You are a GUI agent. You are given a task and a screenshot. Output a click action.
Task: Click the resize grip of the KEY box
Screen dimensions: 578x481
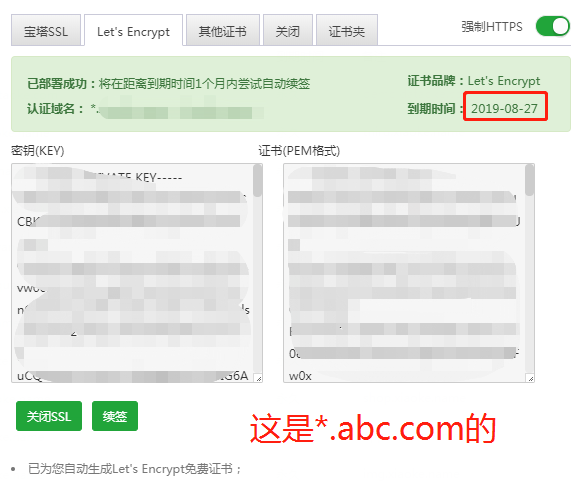click(x=259, y=379)
